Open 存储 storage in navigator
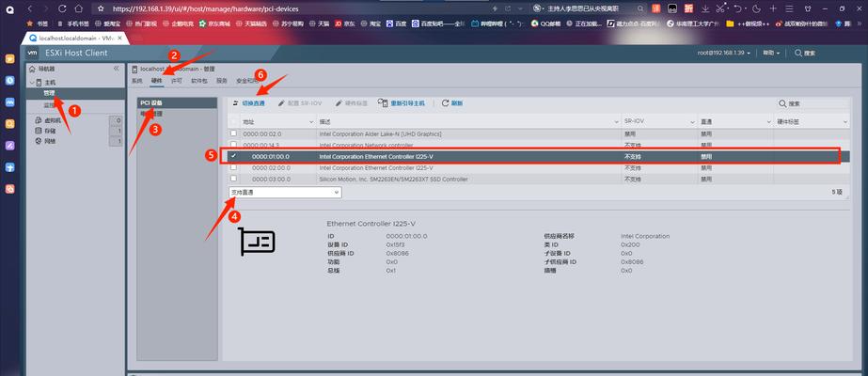 click(x=49, y=131)
